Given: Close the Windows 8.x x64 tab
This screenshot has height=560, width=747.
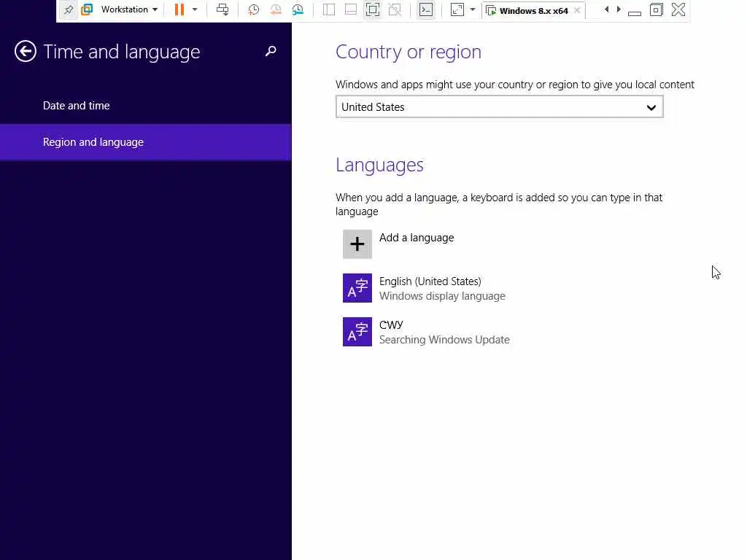Looking at the screenshot, I should 577,10.
